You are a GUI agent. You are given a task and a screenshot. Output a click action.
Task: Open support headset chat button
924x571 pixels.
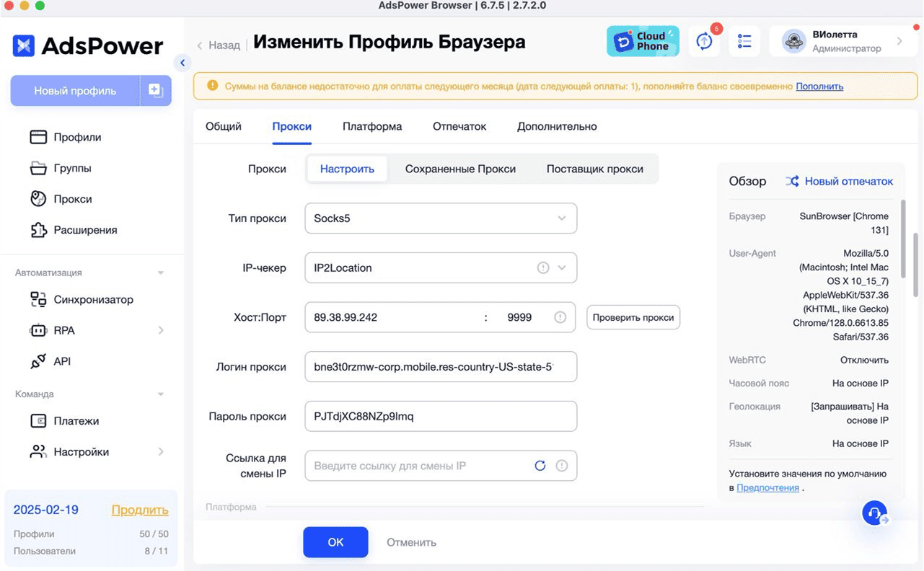point(875,513)
